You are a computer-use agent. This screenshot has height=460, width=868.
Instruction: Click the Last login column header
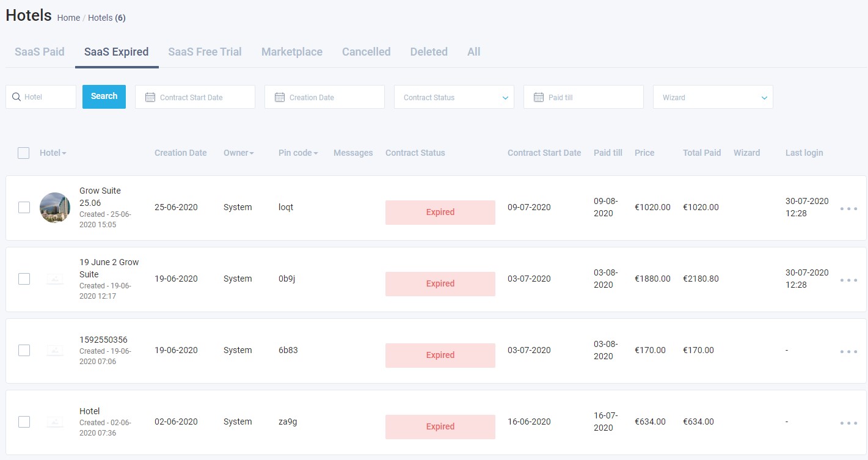click(804, 153)
